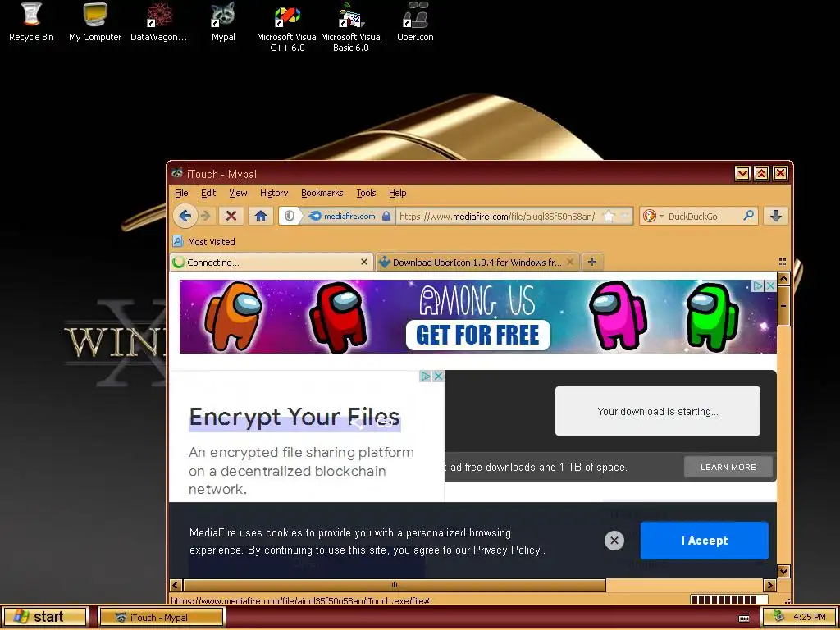This screenshot has height=630, width=840.
Task: Click AdChoices icon on Encrypt ad
Action: [426, 376]
